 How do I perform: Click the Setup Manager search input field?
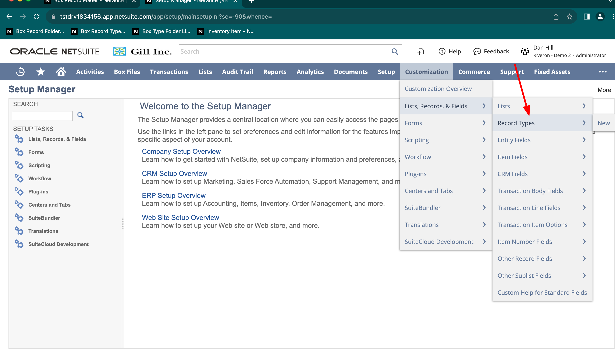point(42,116)
